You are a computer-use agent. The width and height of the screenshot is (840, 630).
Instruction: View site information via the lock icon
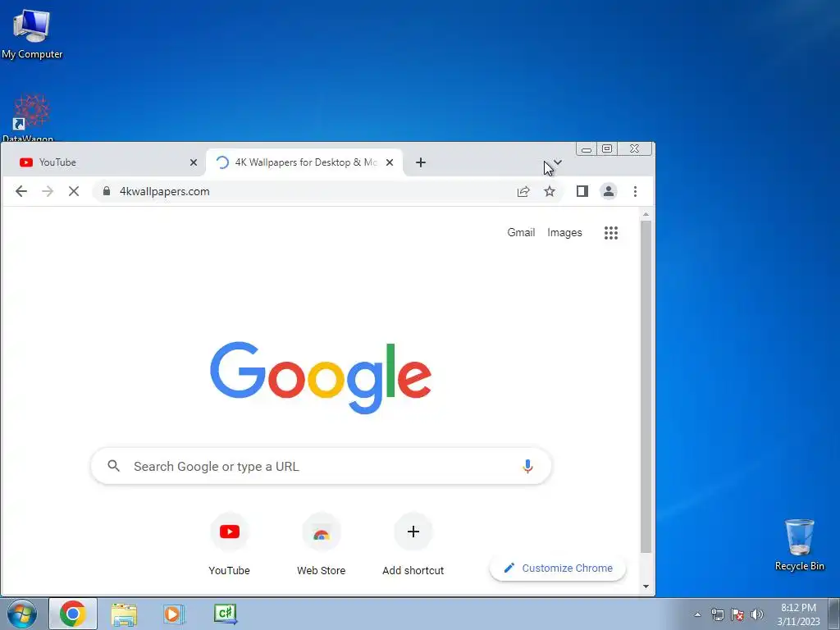tap(106, 191)
